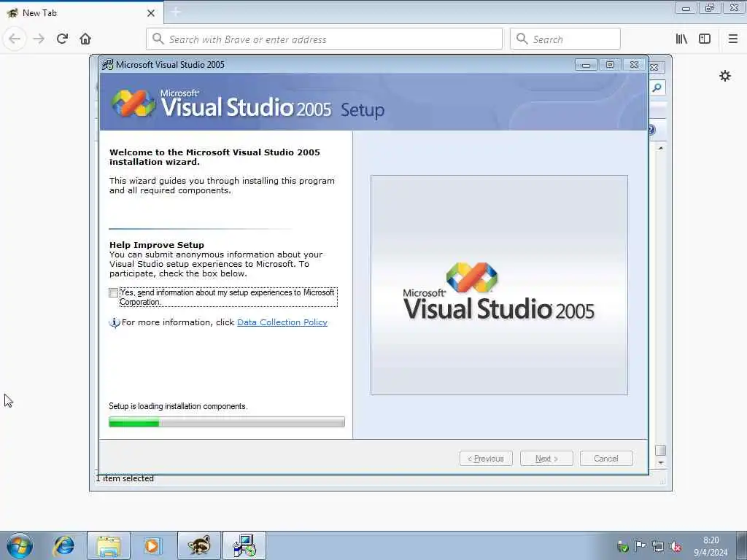Open the browser hamburger menu
This screenshot has height=560, width=747.
[733, 39]
